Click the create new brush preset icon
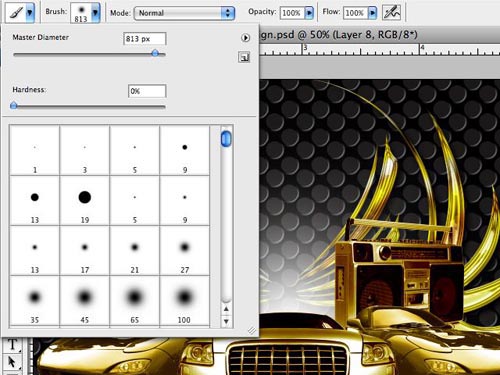 pos(244,57)
